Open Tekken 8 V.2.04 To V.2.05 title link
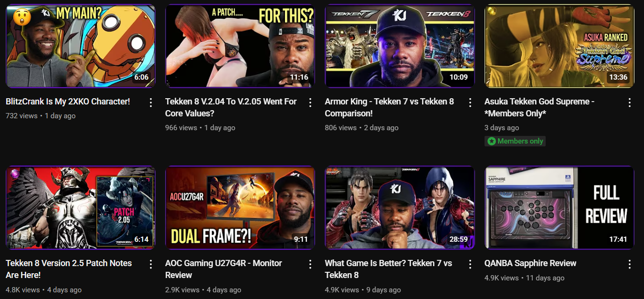Screen dimensions: 644x299 pos(231,107)
